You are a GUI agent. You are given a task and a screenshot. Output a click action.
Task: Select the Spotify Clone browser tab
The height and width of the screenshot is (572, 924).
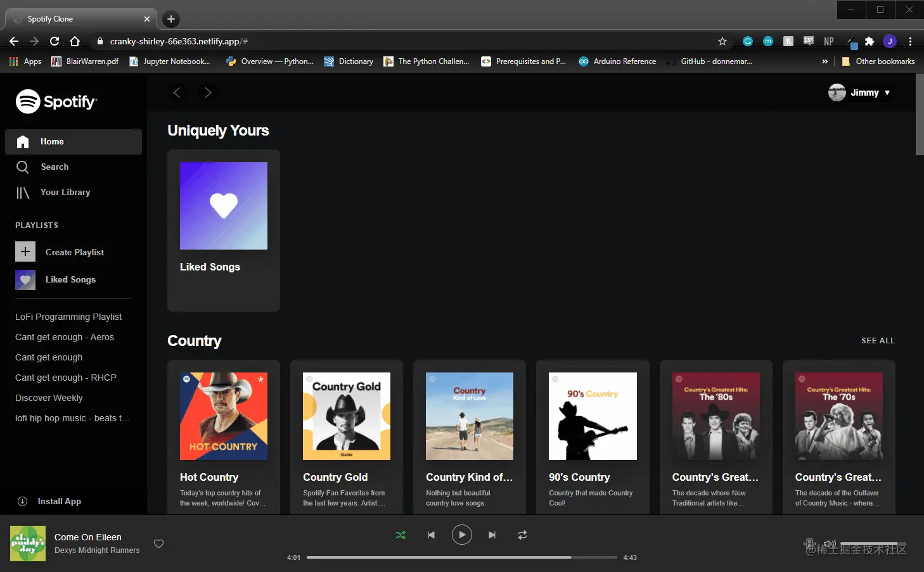coord(81,19)
